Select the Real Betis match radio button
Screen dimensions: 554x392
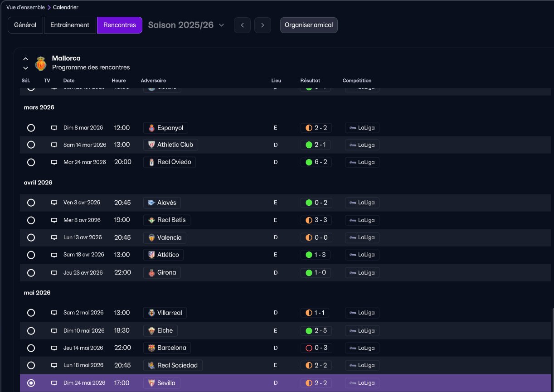click(31, 220)
